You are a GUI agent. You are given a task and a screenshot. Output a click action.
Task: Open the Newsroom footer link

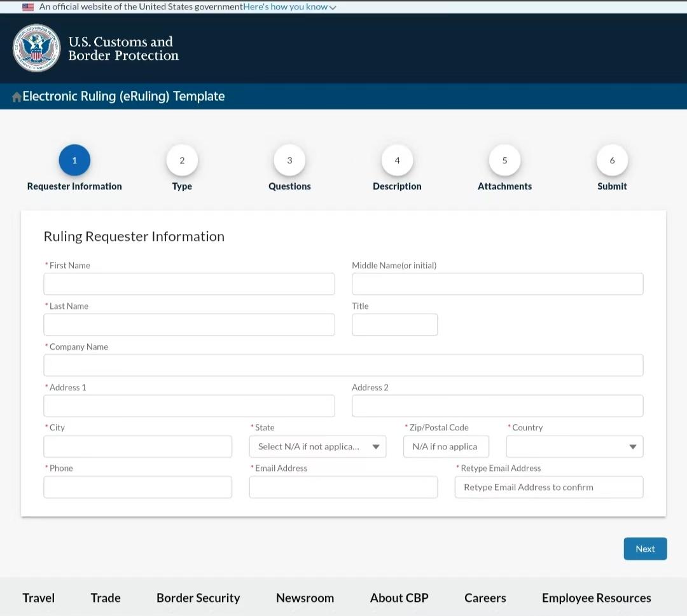[305, 598]
